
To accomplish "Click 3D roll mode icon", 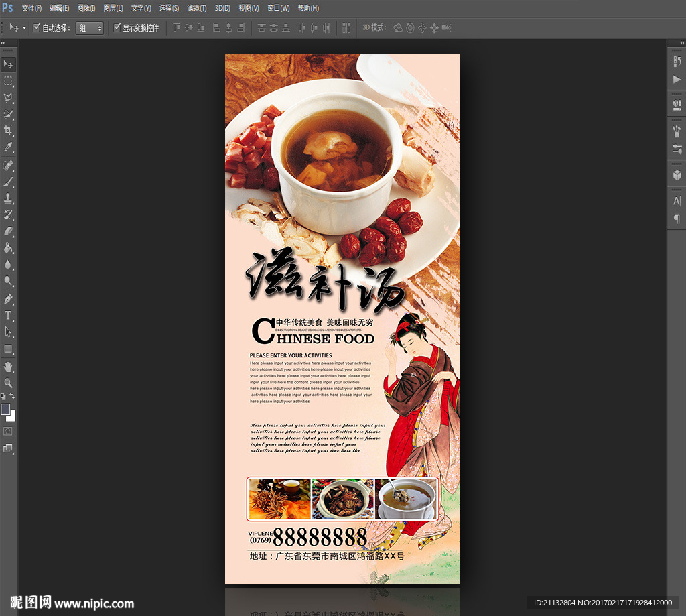I will pyautogui.click(x=410, y=28).
